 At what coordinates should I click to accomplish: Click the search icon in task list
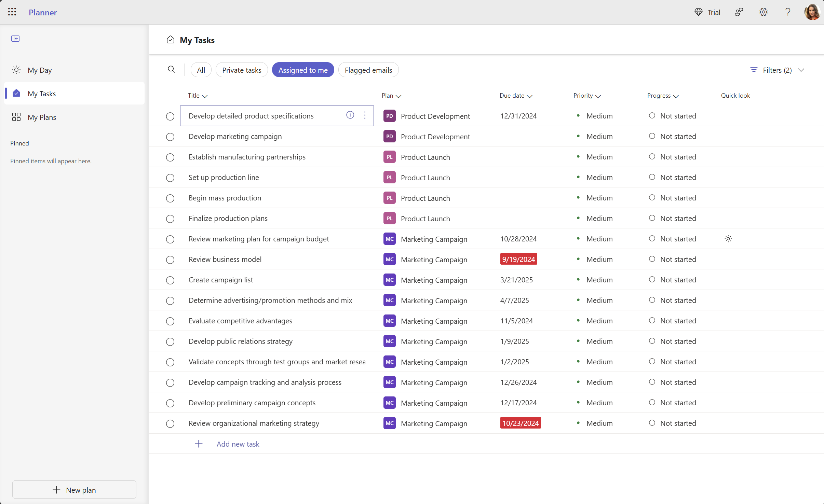coord(172,70)
